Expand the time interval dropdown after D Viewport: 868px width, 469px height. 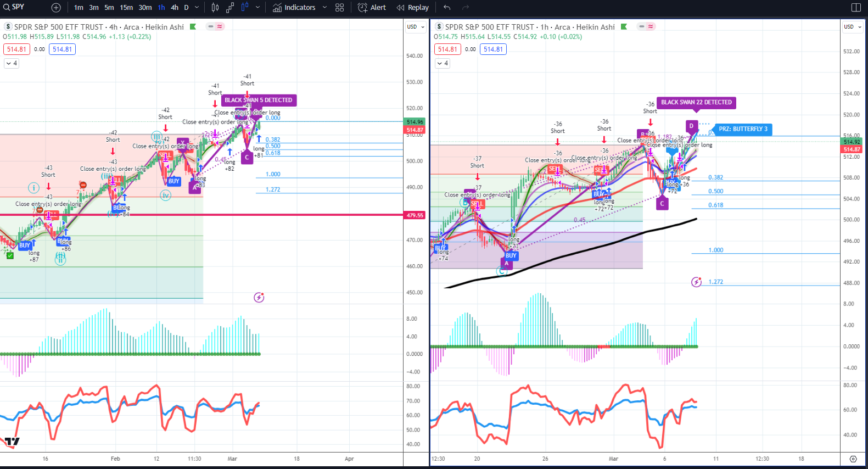point(197,8)
